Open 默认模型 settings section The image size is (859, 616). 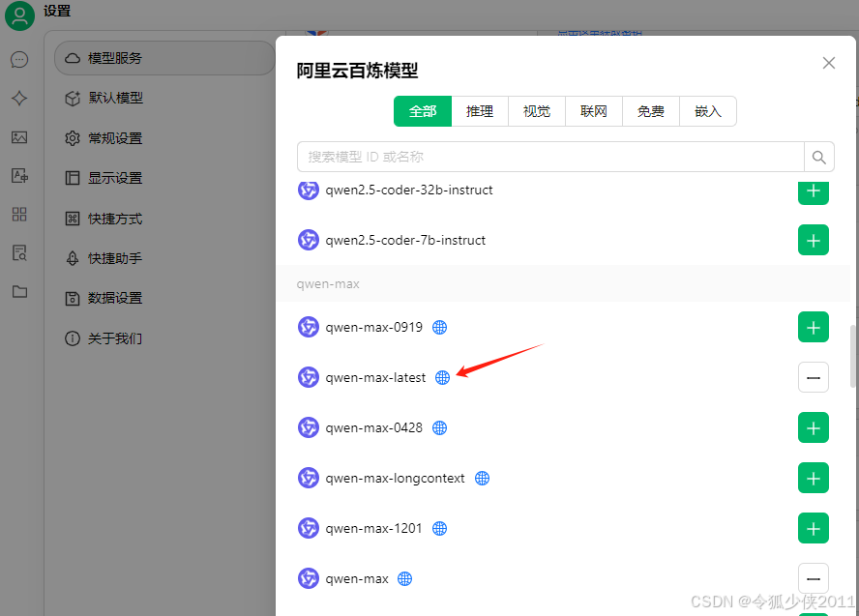point(164,98)
